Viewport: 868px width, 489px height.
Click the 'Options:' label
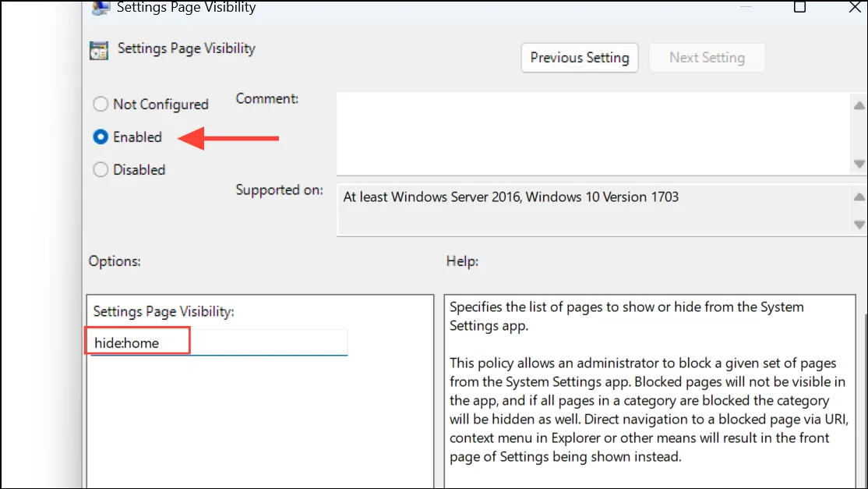[115, 260]
